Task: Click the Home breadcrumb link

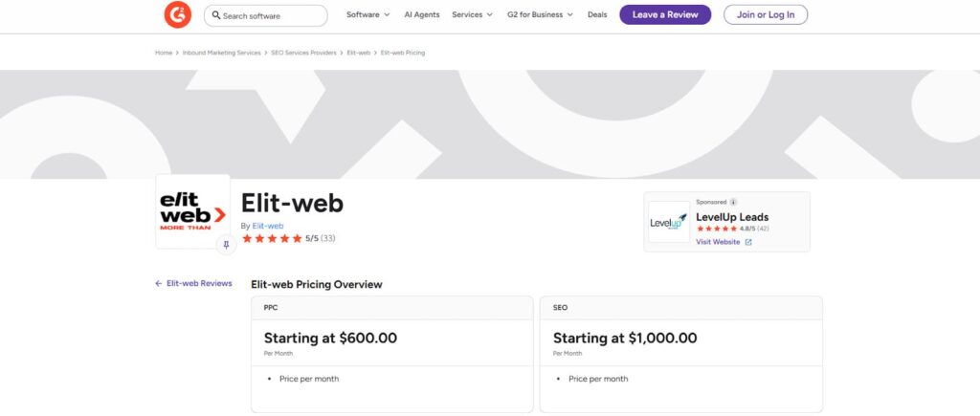Action: (x=164, y=53)
